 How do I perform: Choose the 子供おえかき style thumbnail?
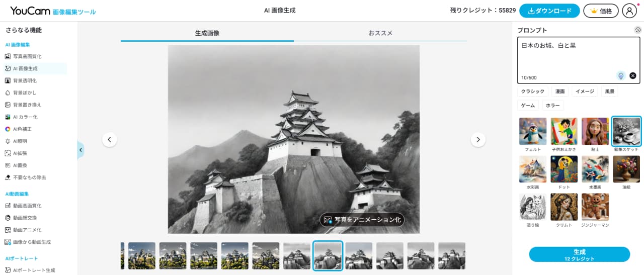[x=564, y=131]
